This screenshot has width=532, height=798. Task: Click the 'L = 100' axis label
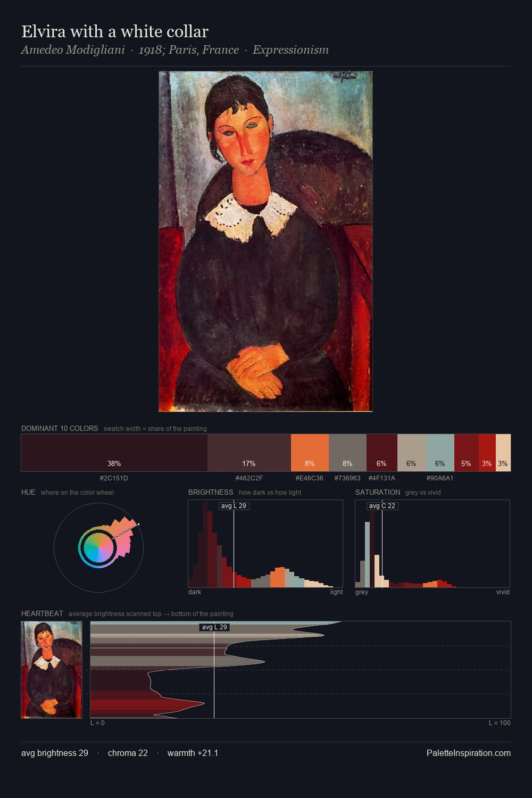click(x=500, y=723)
